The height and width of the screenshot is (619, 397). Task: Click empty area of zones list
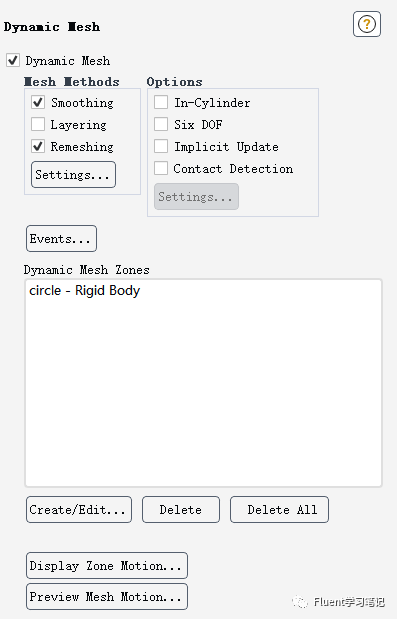203,391
